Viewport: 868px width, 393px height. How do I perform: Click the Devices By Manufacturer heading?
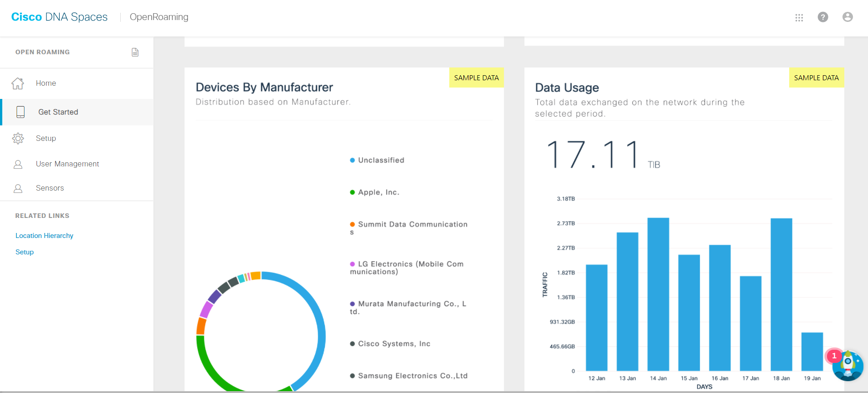tap(264, 87)
